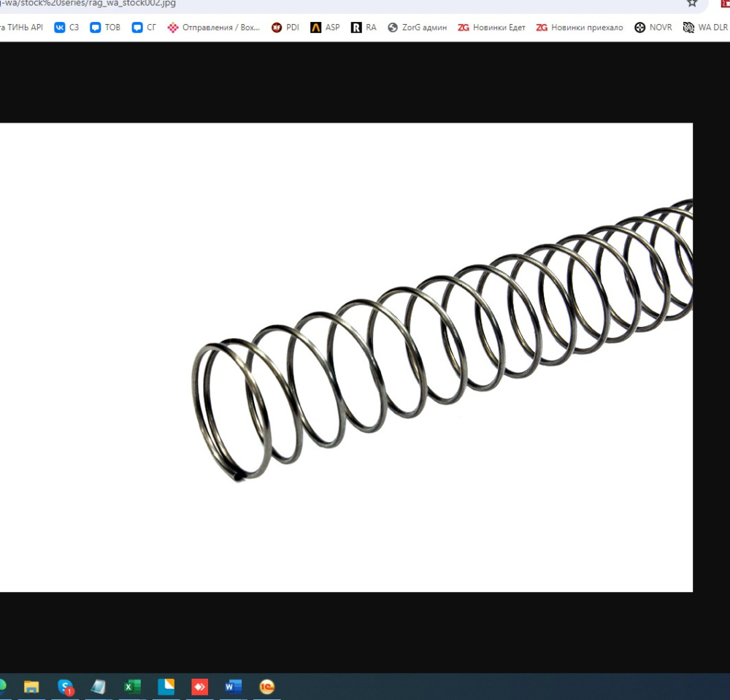The height and width of the screenshot is (700, 730).
Task: Bookmark this page with the star icon
Action: (692, 3)
